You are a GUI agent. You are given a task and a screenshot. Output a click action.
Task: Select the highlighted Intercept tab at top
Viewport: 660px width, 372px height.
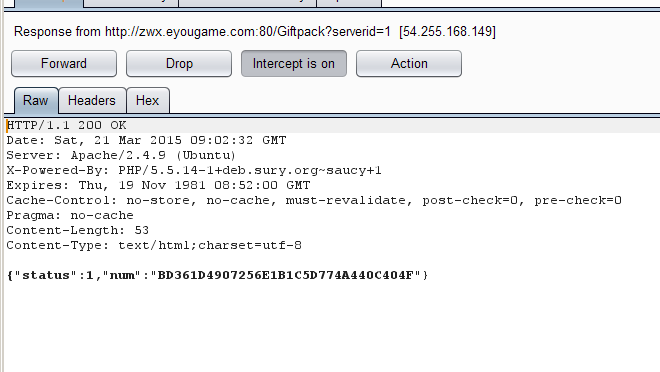pos(48,3)
